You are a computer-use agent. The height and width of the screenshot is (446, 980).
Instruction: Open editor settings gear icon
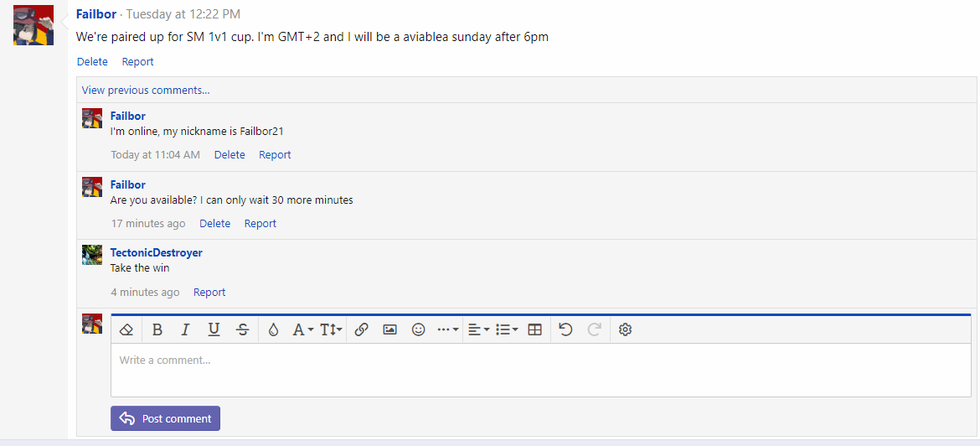(625, 329)
